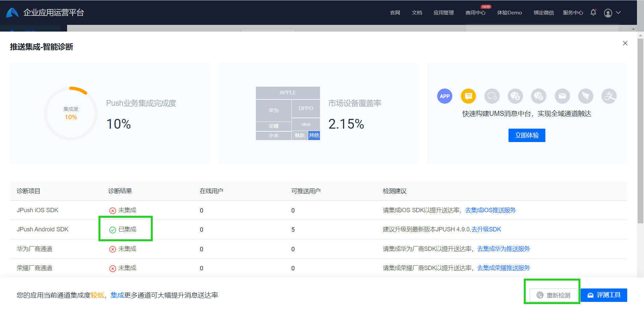
Task: Click the pushable users value 5
Action: (x=293, y=230)
